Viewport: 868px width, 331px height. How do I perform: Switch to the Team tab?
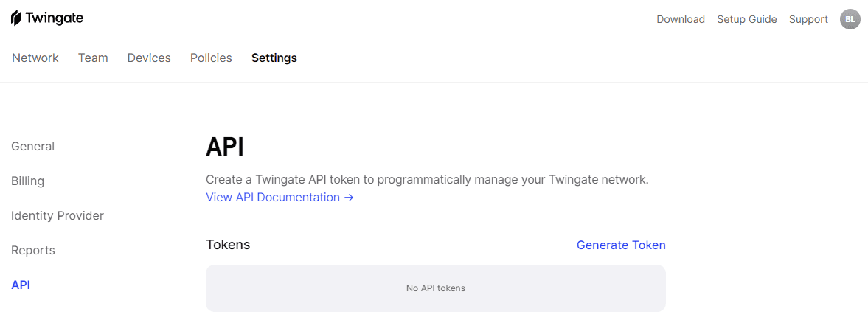[x=93, y=58]
